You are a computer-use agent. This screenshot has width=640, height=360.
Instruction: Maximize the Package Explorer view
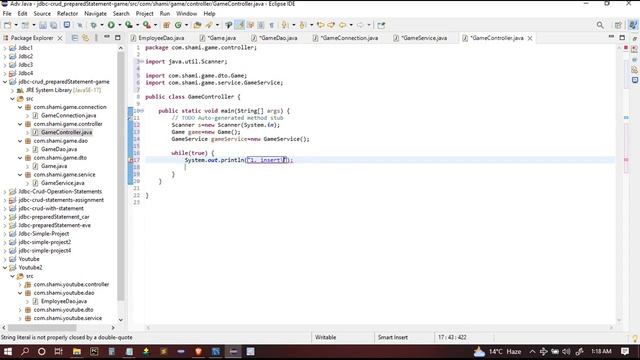pos(118,38)
